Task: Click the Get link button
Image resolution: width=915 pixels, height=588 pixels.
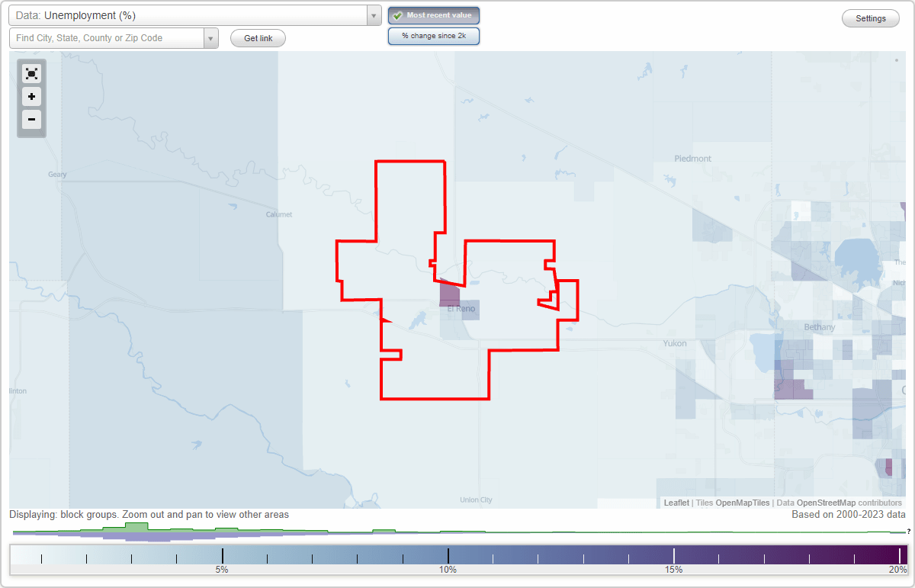Action: pyautogui.click(x=258, y=37)
